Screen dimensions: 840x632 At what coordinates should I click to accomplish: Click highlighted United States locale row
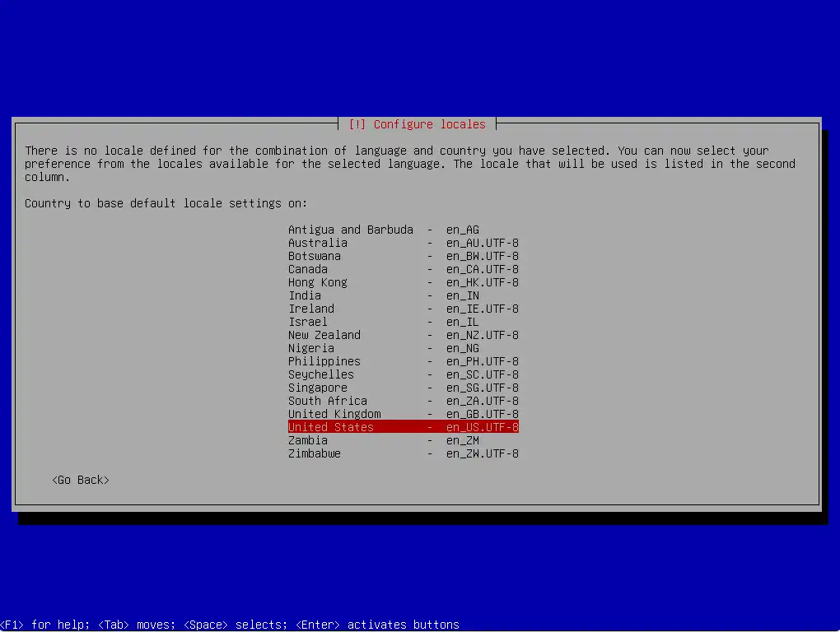click(403, 427)
